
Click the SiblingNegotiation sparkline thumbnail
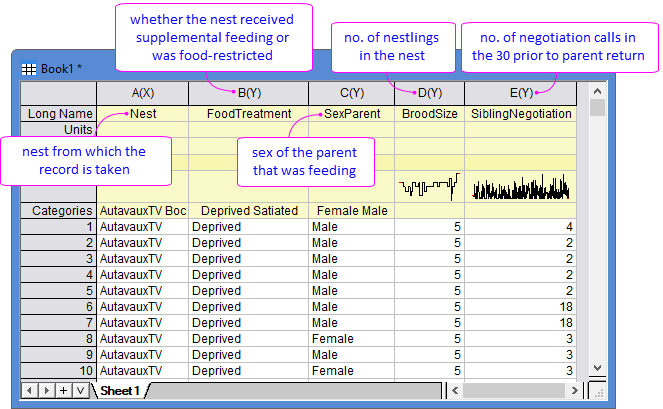(x=521, y=187)
